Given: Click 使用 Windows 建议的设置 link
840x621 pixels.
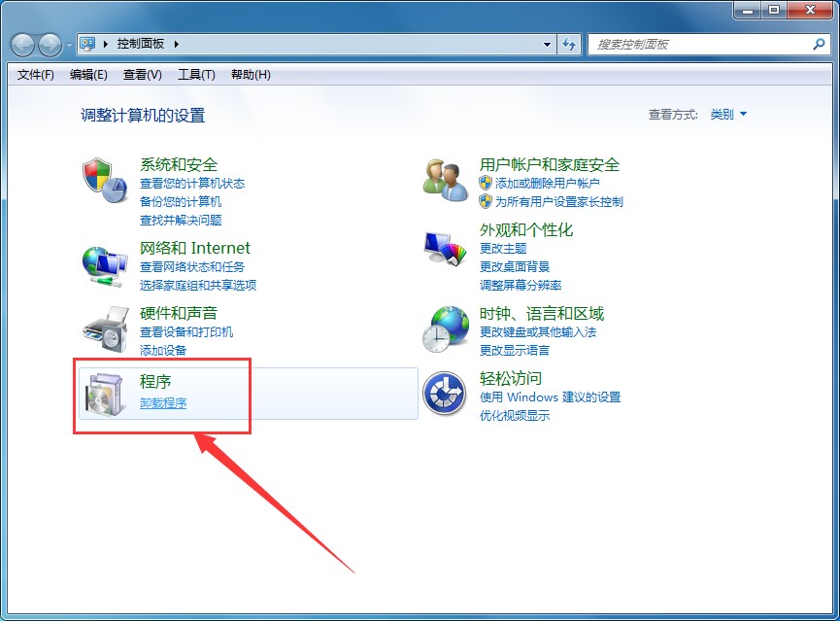Looking at the screenshot, I should 551,397.
